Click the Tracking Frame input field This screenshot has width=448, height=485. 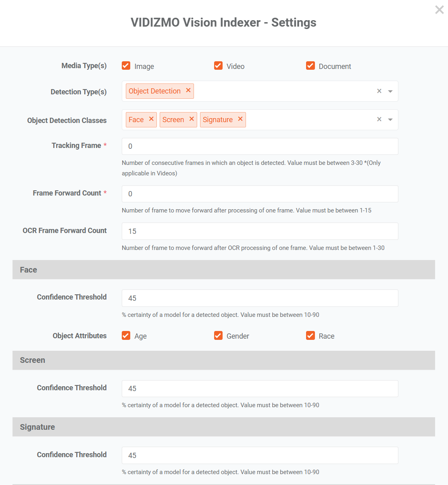pyautogui.click(x=260, y=146)
